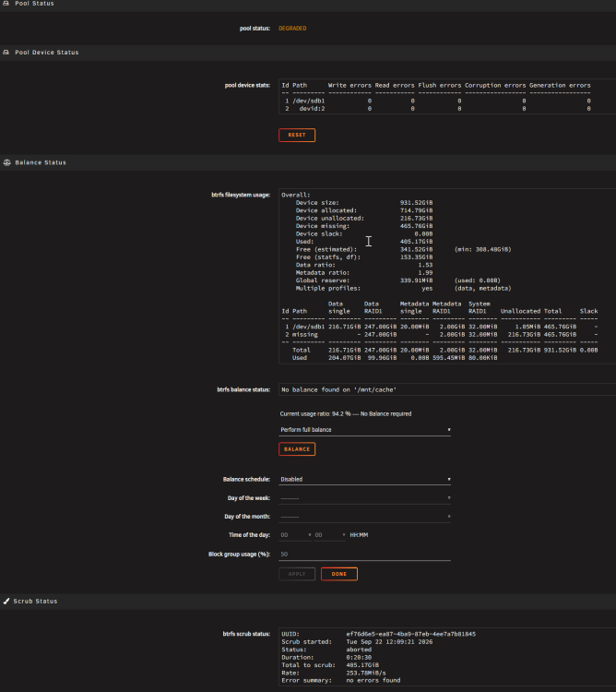
Task: Click the No balance found on '/mnt/cache' text
Action: point(338,389)
